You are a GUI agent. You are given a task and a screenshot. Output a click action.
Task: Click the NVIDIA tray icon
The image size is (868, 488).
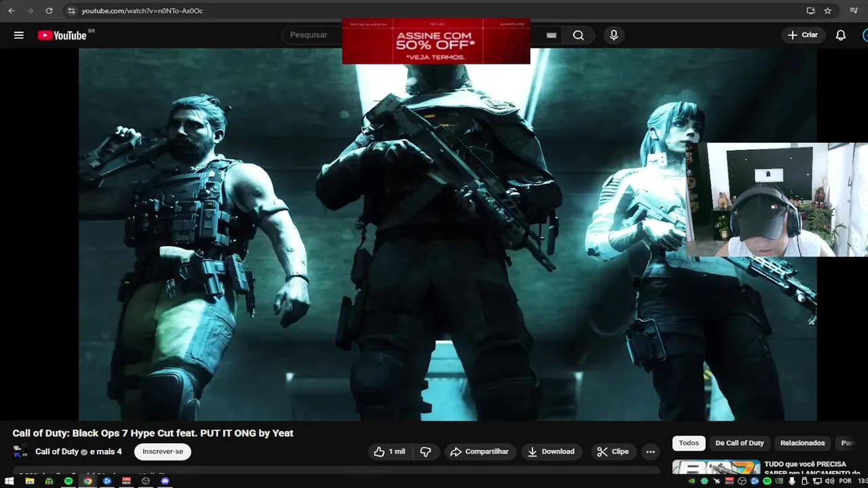pyautogui.click(x=692, y=481)
